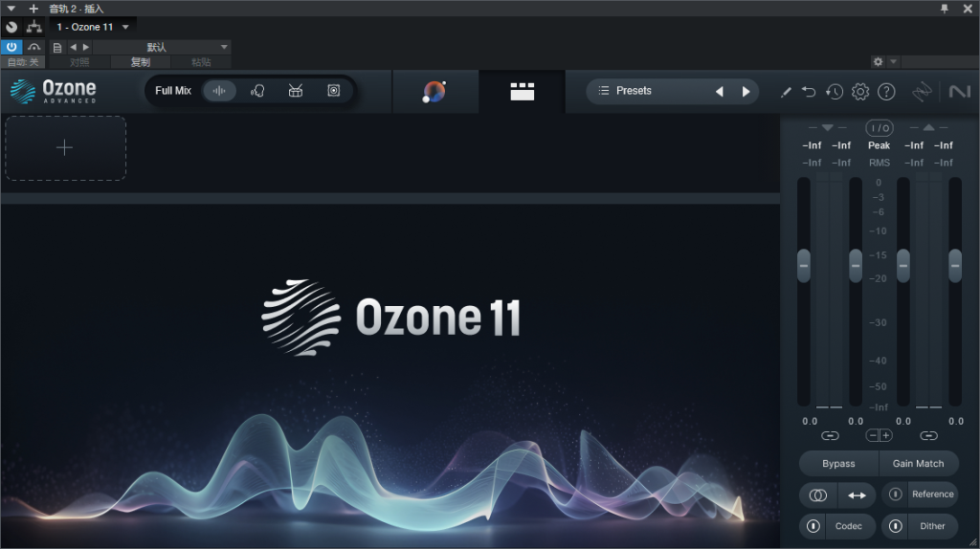980x549 pixels.
Task: Toggle the Reference power button
Action: (x=895, y=494)
